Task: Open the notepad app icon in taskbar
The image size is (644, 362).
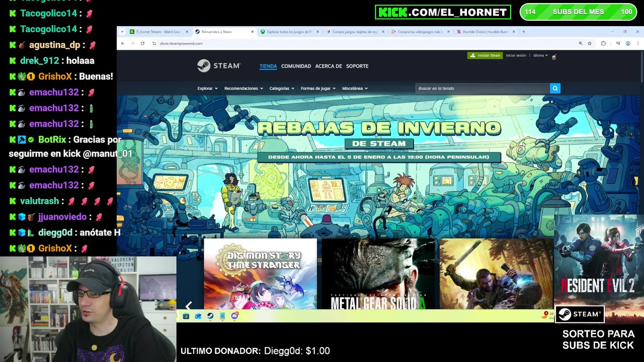Action: coord(222,316)
